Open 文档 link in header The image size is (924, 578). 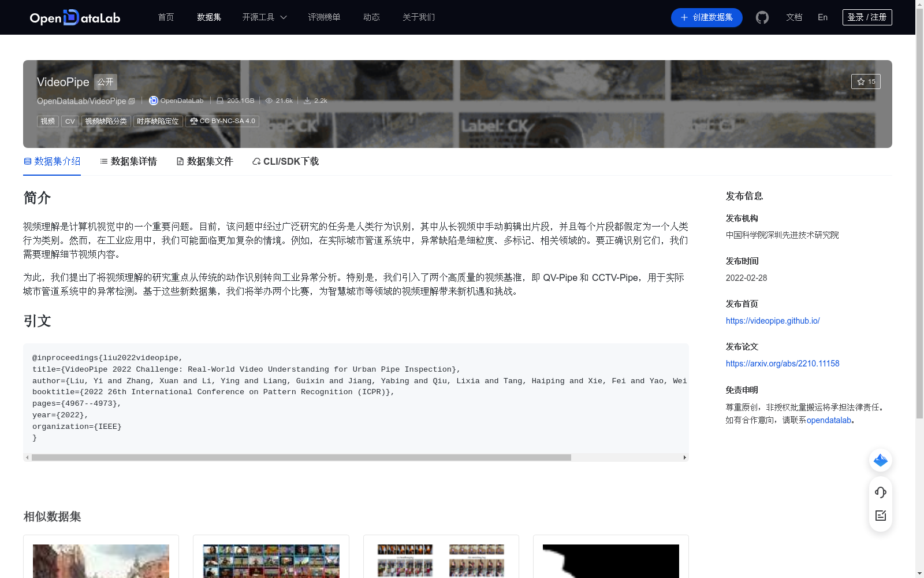(x=794, y=17)
